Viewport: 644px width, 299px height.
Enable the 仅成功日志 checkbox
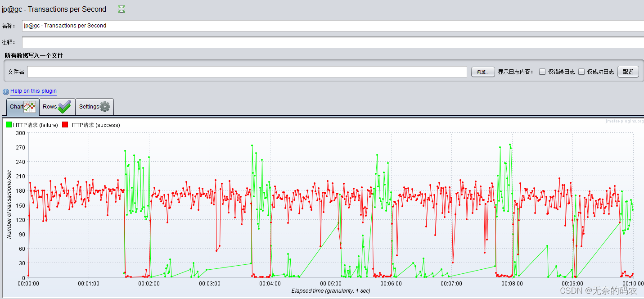coord(581,72)
